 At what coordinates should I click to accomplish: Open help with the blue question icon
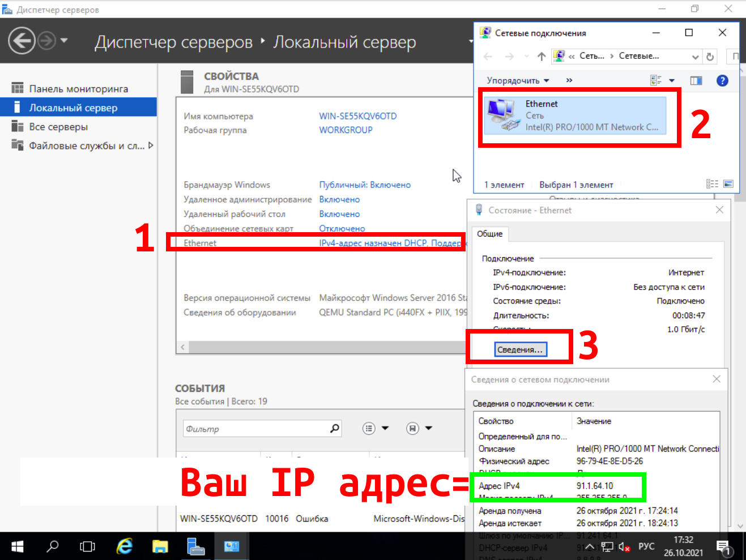pyautogui.click(x=722, y=80)
